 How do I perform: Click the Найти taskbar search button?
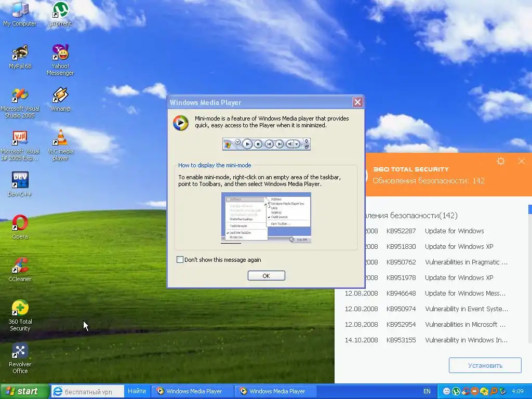(x=137, y=392)
